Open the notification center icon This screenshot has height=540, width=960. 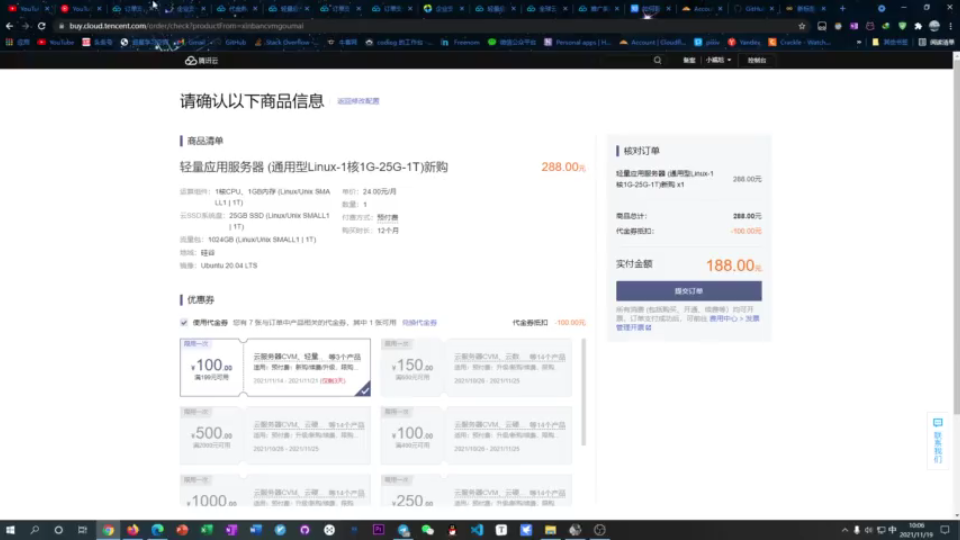pos(945,530)
